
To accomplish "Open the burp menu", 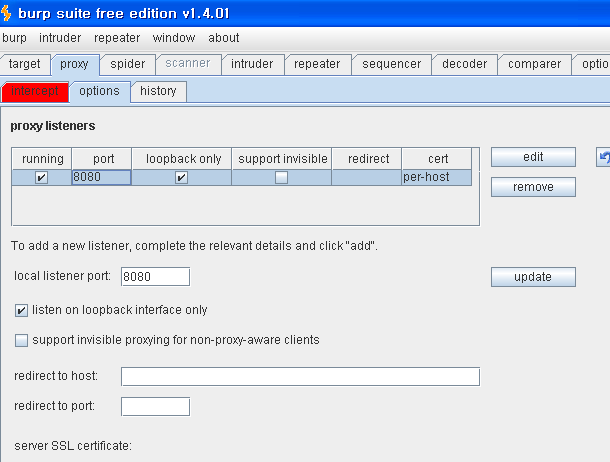I will (14, 38).
